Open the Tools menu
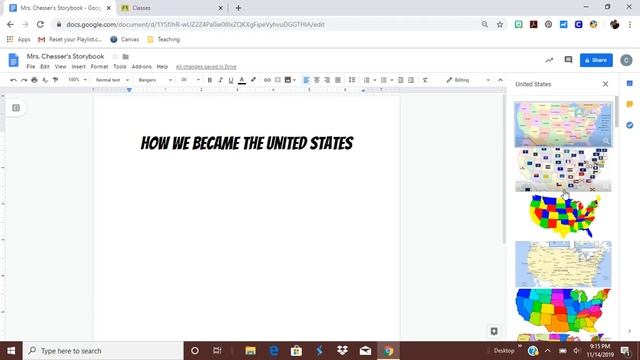640x360 pixels. (120, 67)
